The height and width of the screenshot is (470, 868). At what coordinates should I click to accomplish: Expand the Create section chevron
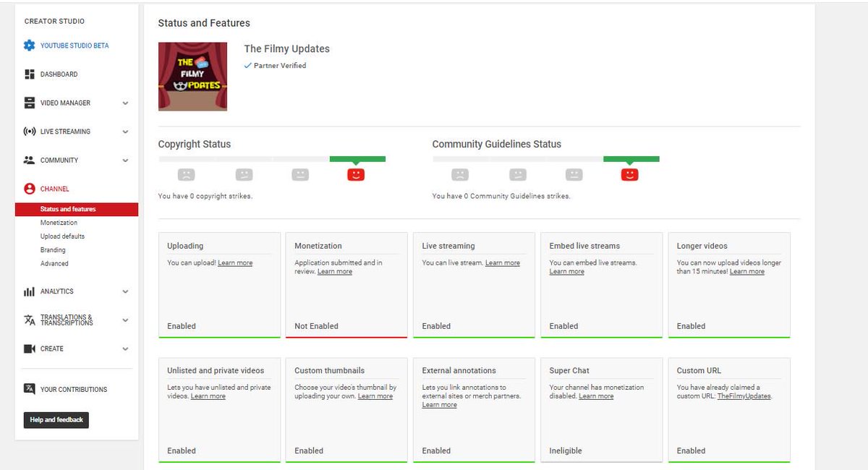[x=125, y=349]
